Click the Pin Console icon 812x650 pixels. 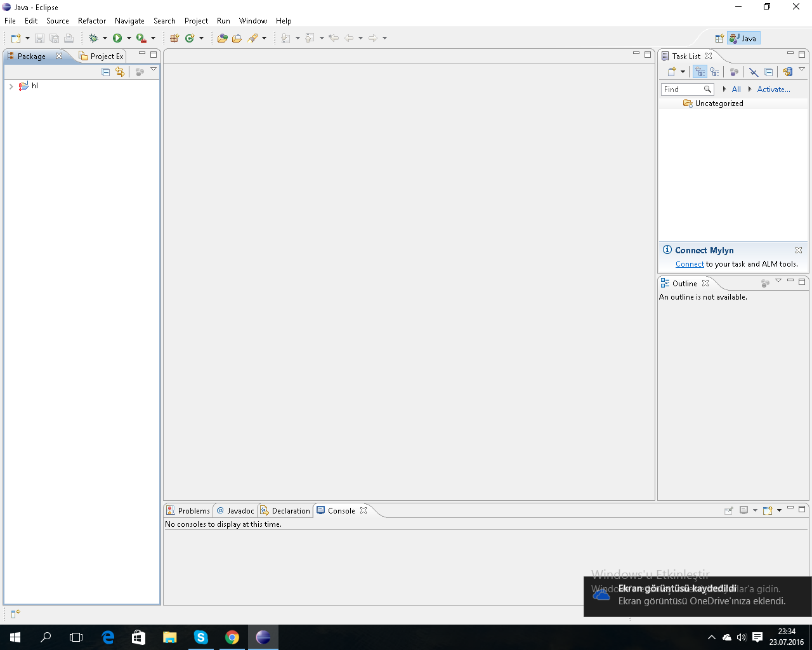(x=729, y=510)
